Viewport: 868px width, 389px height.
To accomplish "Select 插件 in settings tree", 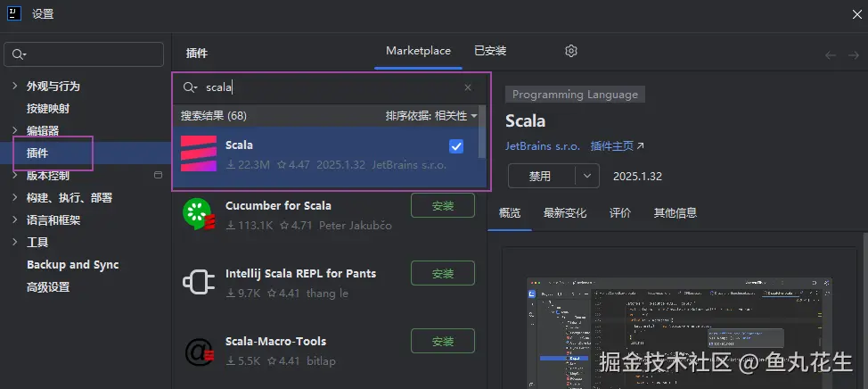I will click(x=37, y=153).
